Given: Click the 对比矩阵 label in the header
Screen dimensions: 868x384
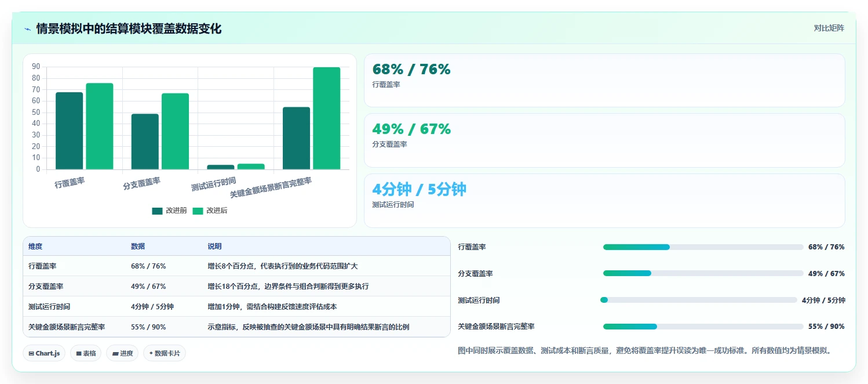Looking at the screenshot, I should pos(829,28).
